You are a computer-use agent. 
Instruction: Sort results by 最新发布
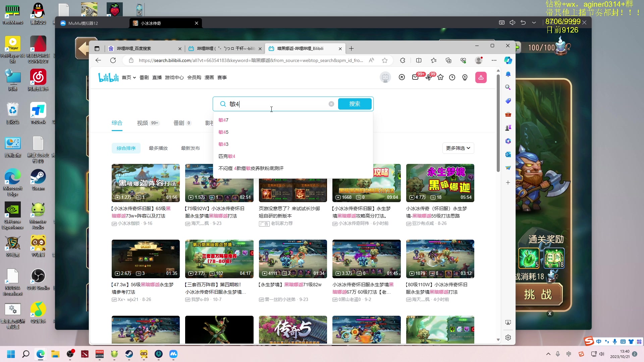191,148
